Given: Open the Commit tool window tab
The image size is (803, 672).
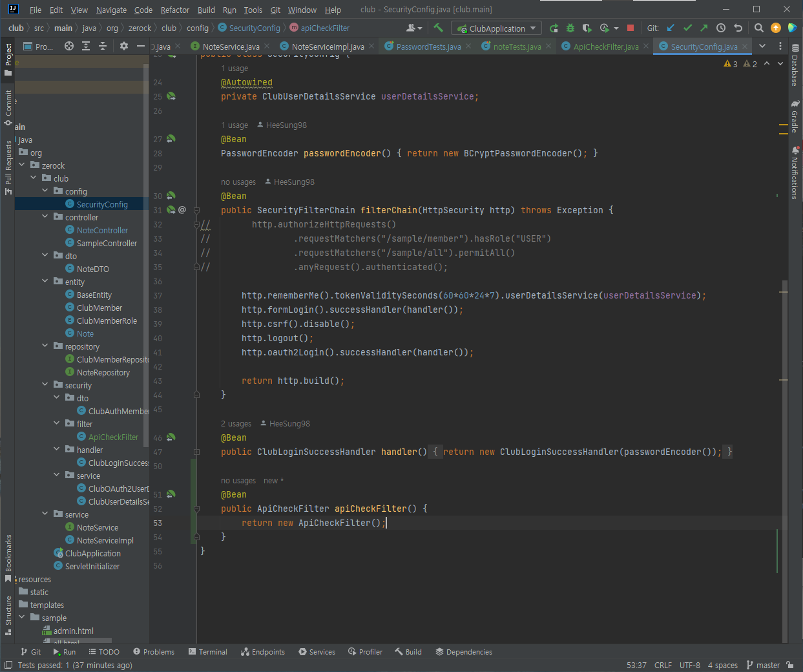Looking at the screenshot, I should point(8,107).
